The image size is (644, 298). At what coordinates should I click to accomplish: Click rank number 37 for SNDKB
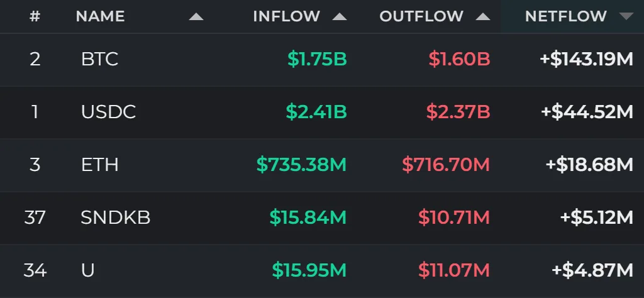click(35, 218)
